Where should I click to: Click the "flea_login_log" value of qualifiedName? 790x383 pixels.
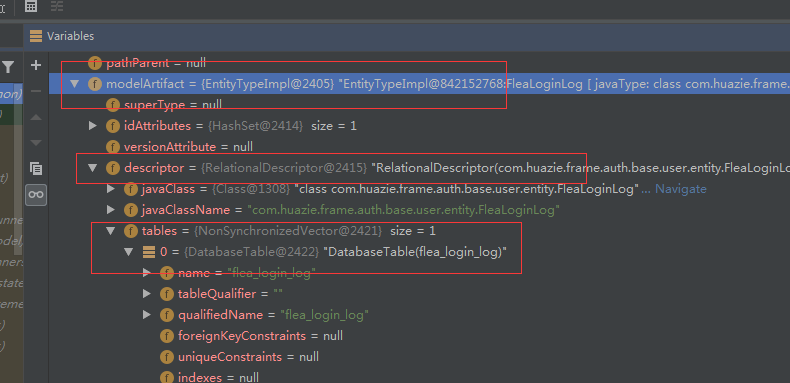324,315
